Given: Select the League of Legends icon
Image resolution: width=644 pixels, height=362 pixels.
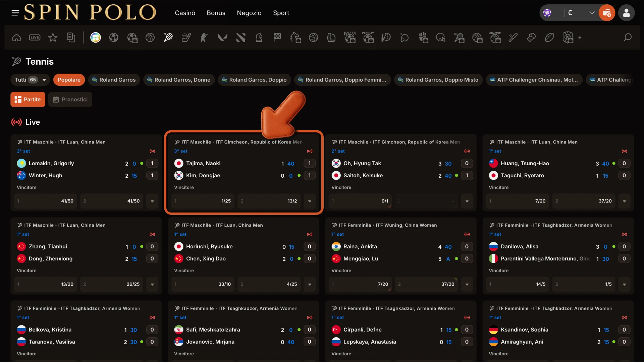Looking at the screenshot, I should [331, 38].
